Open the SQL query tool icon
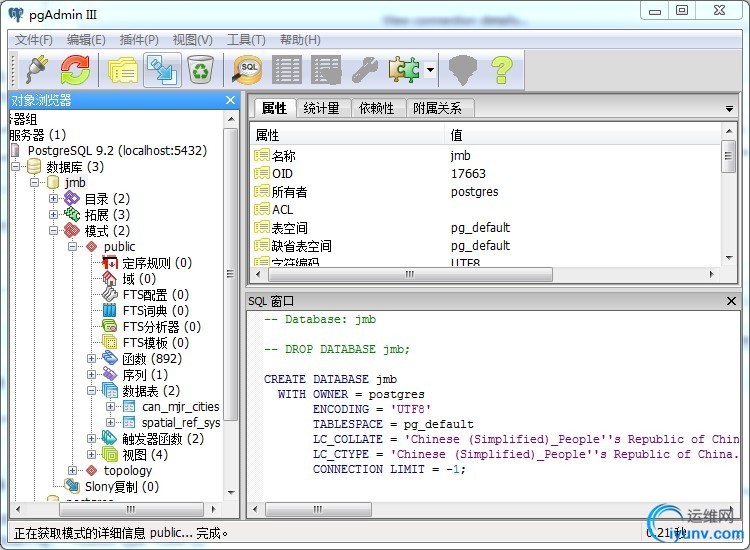 point(247,70)
